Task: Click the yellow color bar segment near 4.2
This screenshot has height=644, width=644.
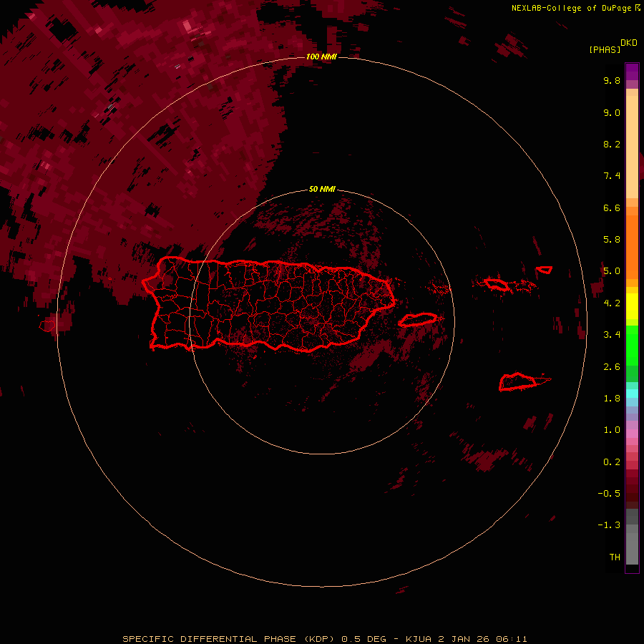Action: pos(632,306)
